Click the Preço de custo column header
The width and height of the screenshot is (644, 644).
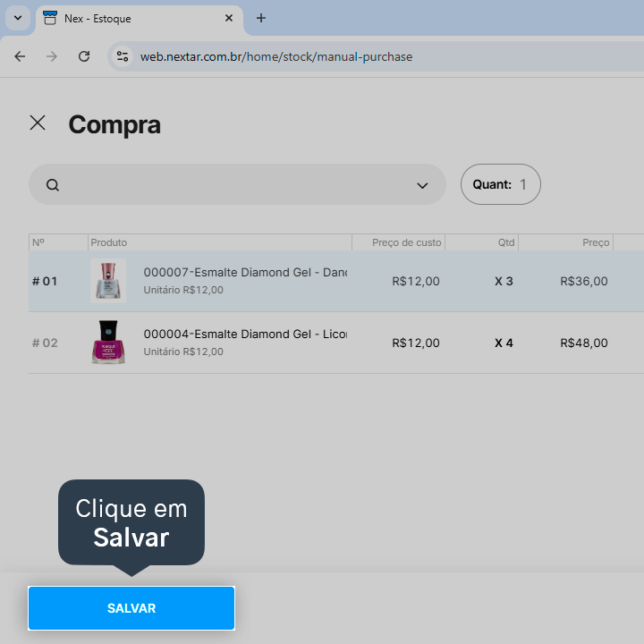(x=398, y=242)
